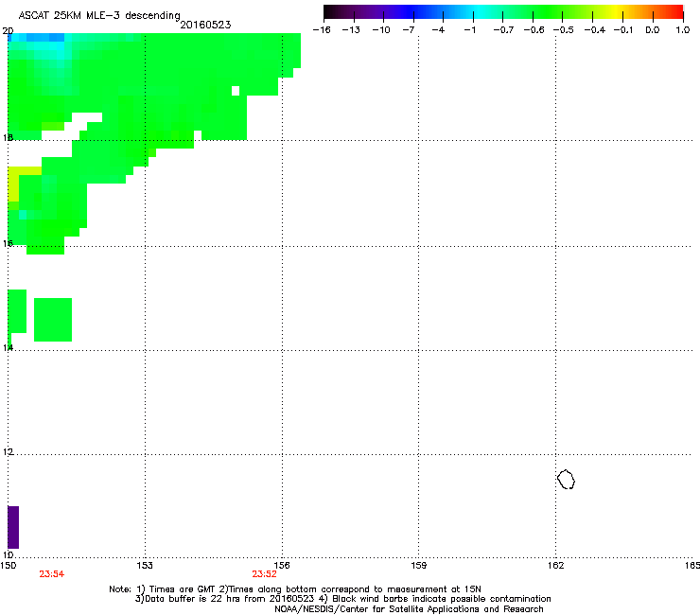The height and width of the screenshot is (615, 700).
Task: Click the NOAA/NESDIS credit line
Action: coord(409,609)
